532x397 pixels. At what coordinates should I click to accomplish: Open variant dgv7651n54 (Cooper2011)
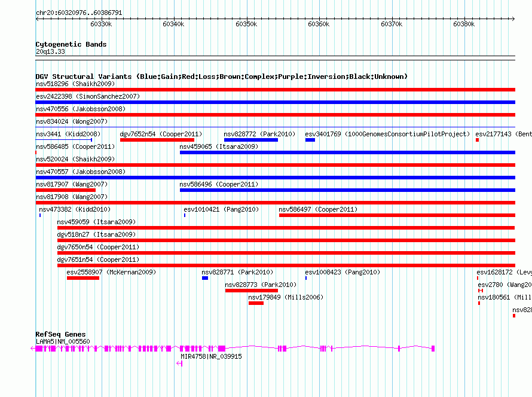[x=99, y=259]
